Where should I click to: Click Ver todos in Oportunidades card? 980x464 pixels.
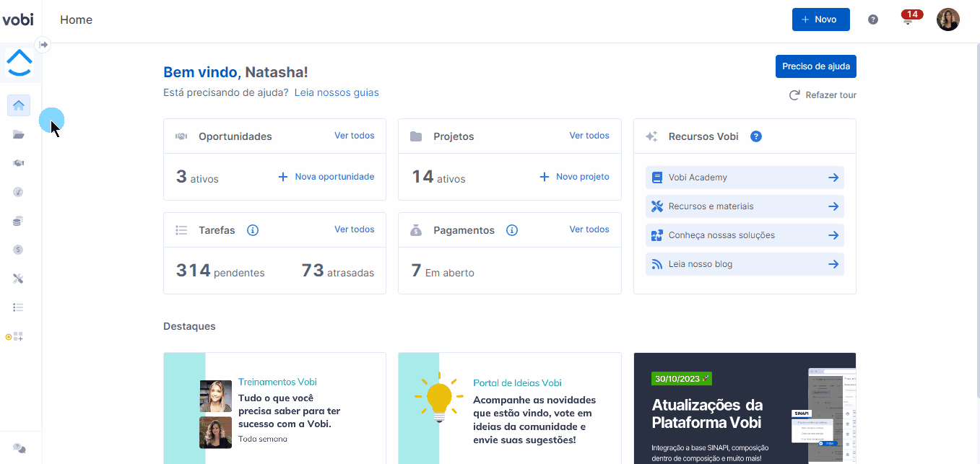tap(355, 136)
